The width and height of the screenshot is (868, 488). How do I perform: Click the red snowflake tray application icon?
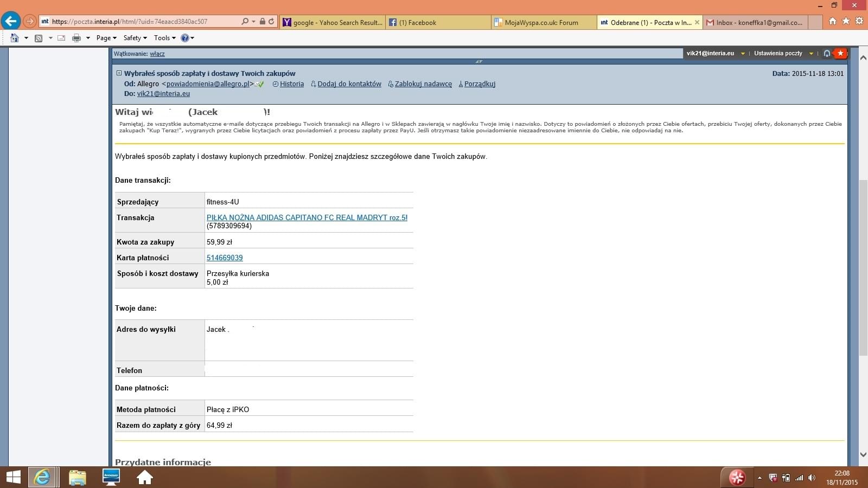[x=737, y=477]
